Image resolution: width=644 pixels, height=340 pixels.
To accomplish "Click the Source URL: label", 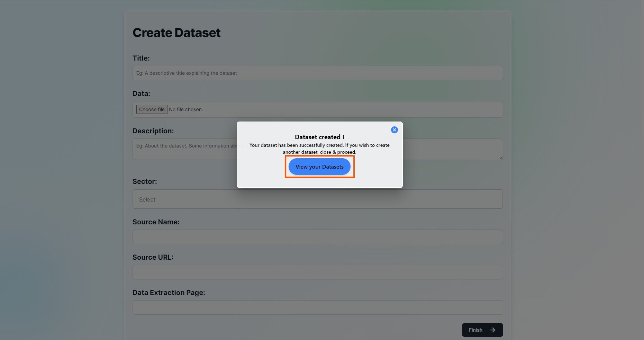I will pos(153,257).
